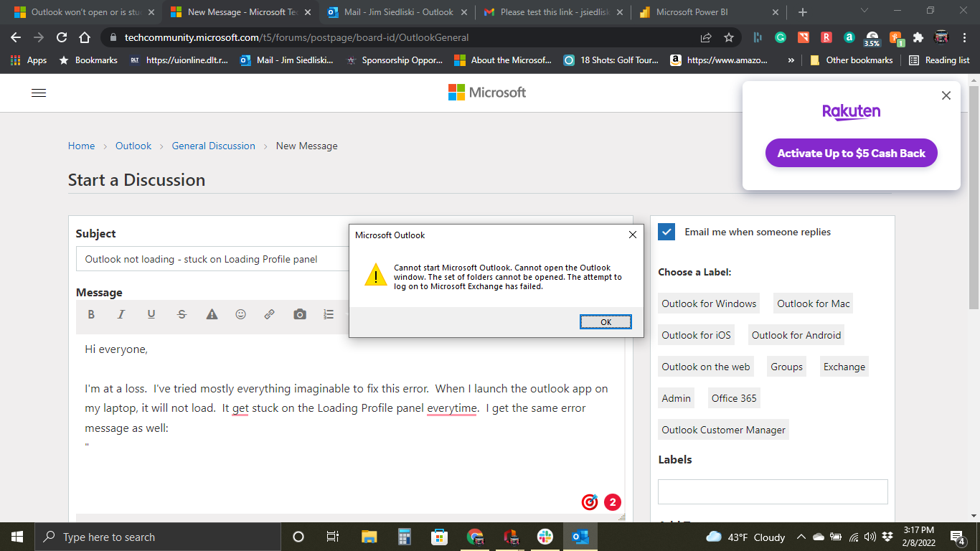The image size is (980, 551).
Task: Select the Outlook for Mac label
Action: click(x=814, y=303)
